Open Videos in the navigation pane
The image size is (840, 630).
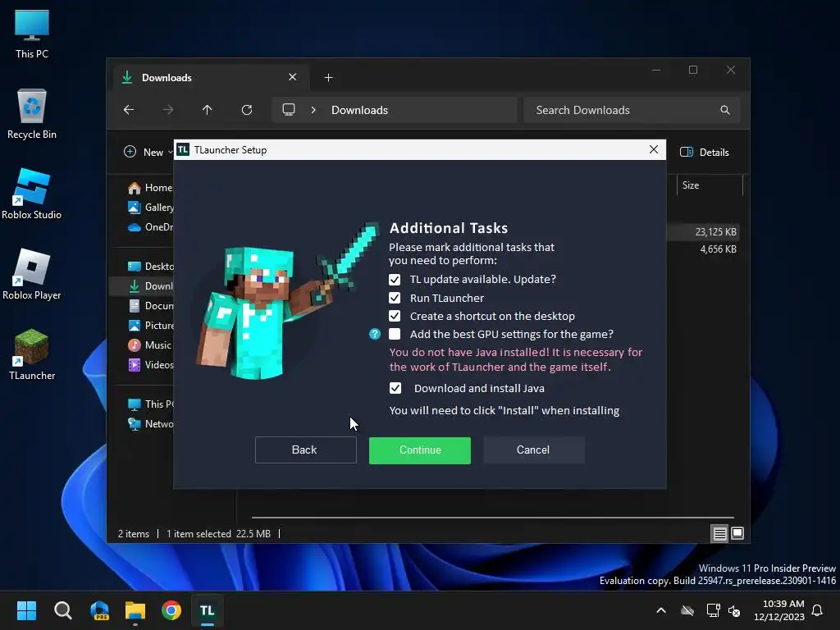click(x=150, y=365)
